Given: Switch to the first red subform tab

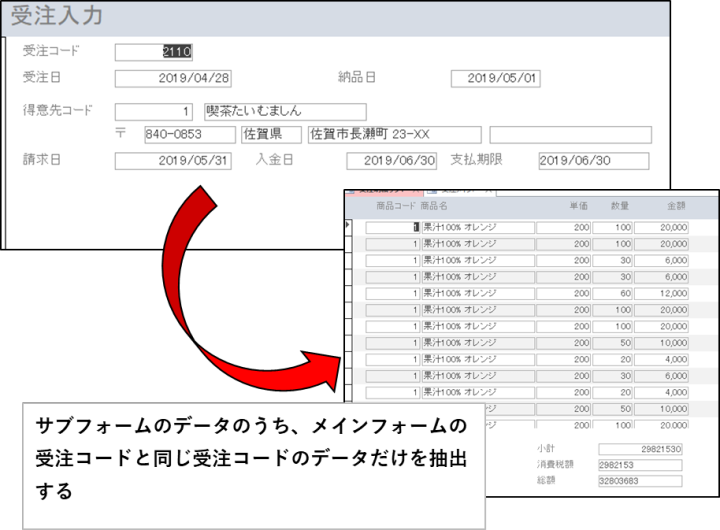Looking at the screenshot, I should [x=381, y=188].
